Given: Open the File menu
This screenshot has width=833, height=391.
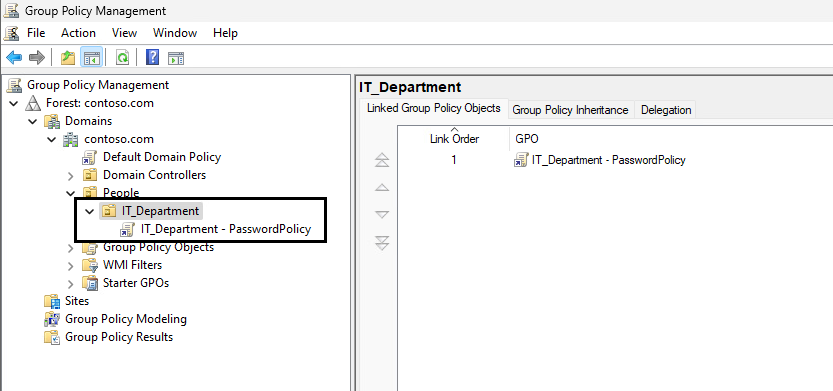Looking at the screenshot, I should point(36,33).
